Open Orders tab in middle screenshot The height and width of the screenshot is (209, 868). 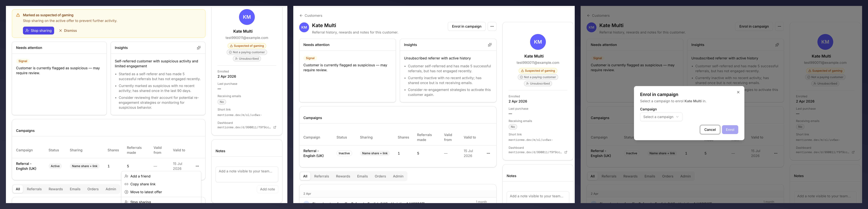(380, 176)
